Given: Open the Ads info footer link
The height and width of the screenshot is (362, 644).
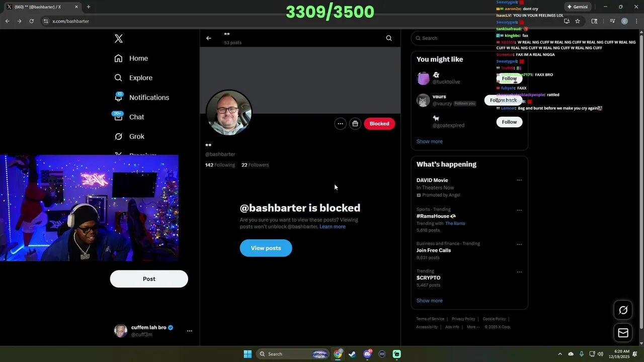Looking at the screenshot, I should pyautogui.click(x=452, y=327).
